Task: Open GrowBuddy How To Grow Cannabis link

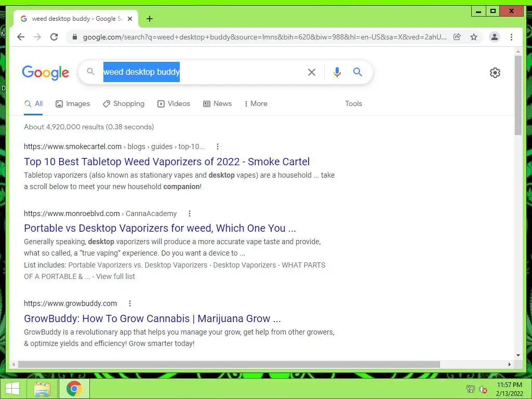Action: [x=152, y=318]
